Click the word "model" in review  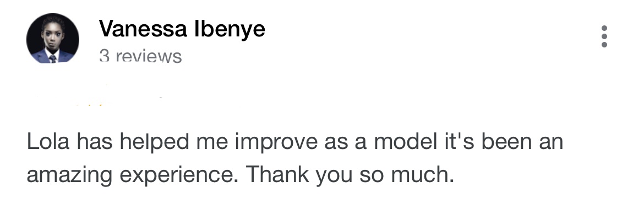point(405,142)
